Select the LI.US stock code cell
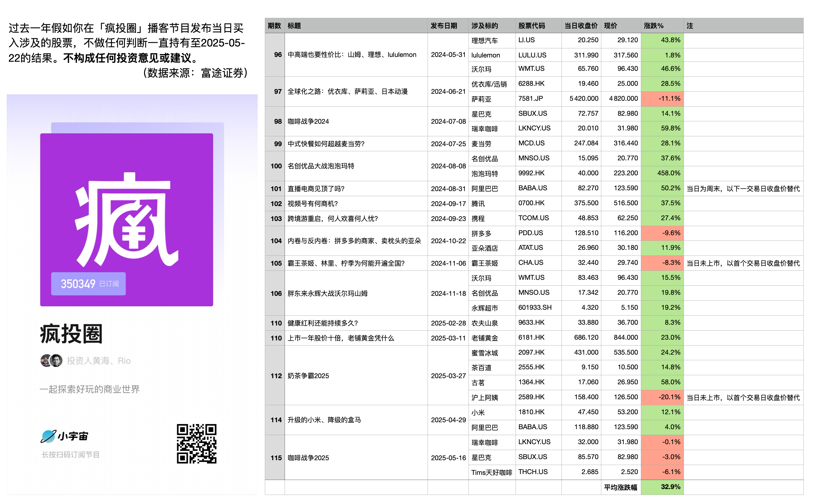Screen dimensions: 813x504 [x=538, y=40]
